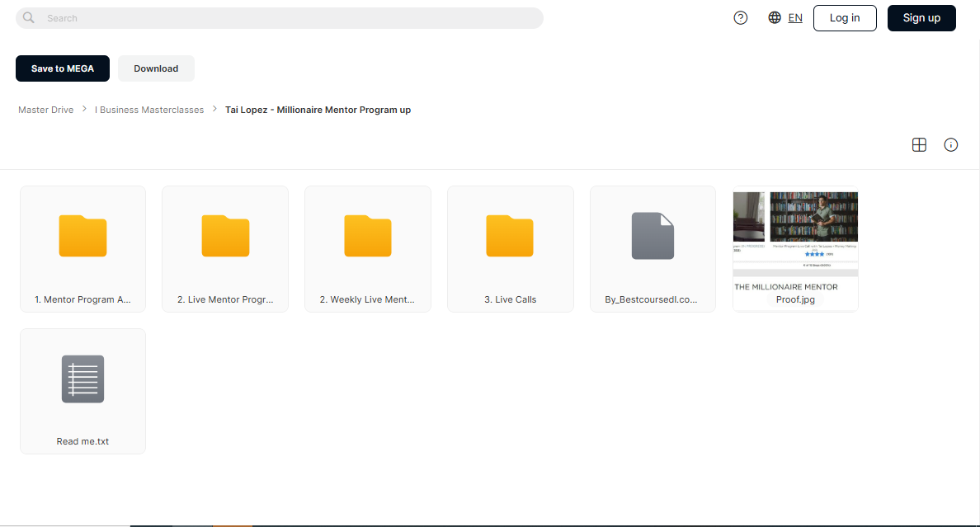
Task: Click the Log in button
Action: click(x=845, y=18)
